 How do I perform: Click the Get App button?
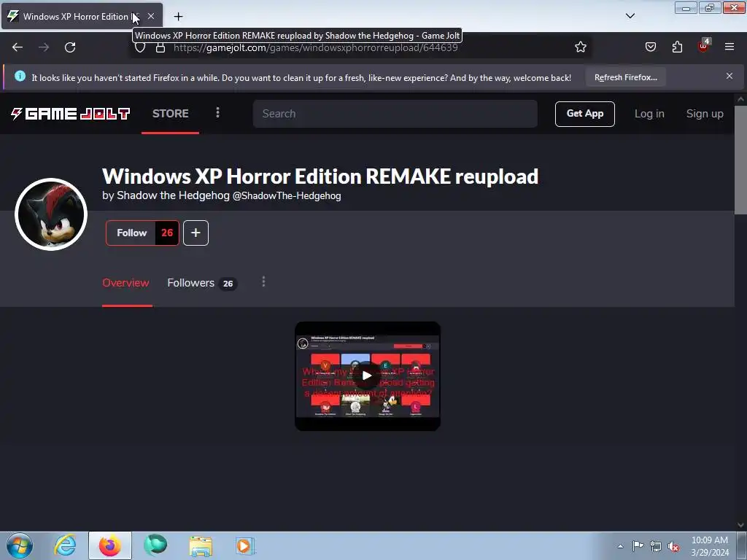click(x=584, y=114)
